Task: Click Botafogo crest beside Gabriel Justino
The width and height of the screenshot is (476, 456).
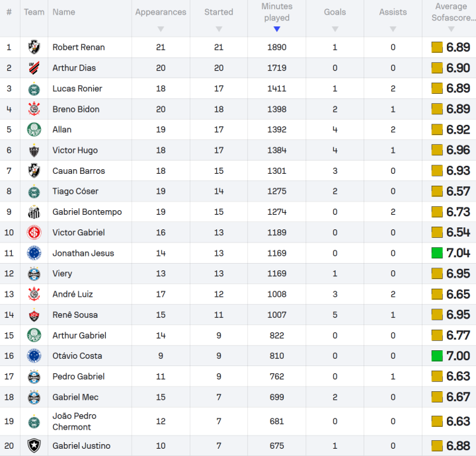Action: [34, 445]
